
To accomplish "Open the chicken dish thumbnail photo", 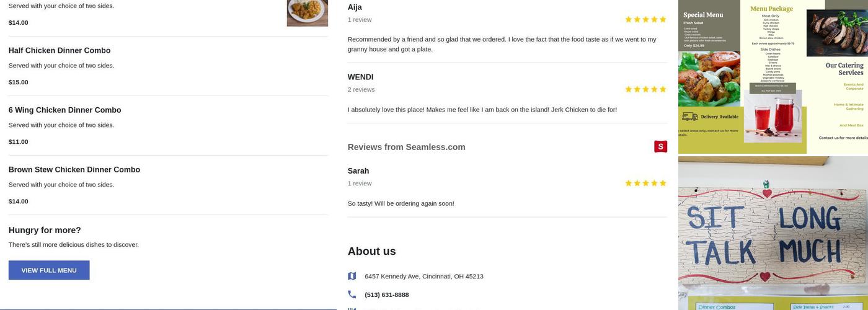I will point(307,12).
